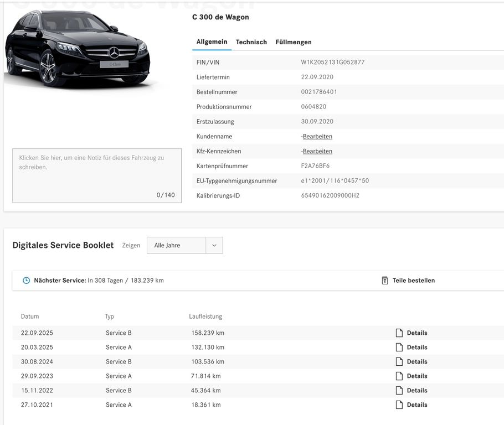Image resolution: width=504 pixels, height=425 pixels.
Task: View Details for Service A at 18.361 km
Action: tap(416, 405)
